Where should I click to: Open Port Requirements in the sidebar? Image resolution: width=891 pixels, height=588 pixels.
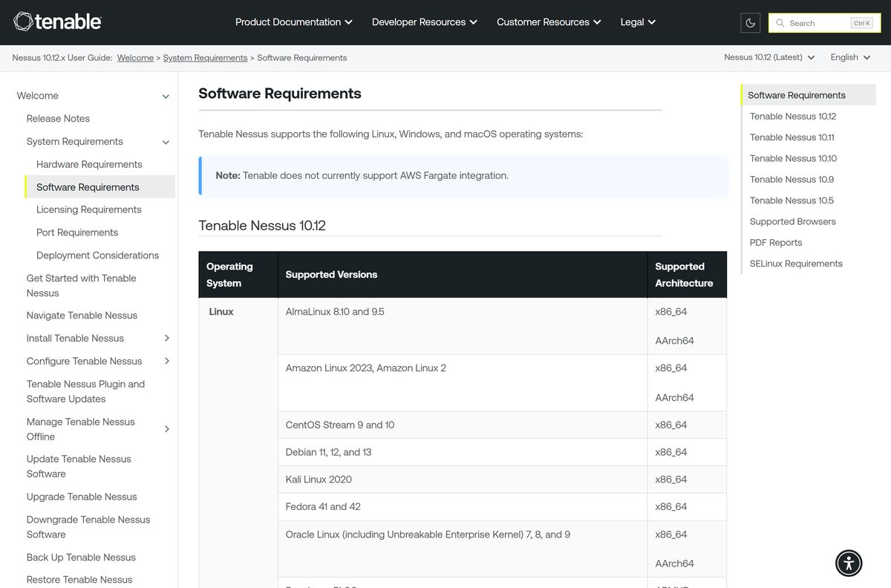77,232
